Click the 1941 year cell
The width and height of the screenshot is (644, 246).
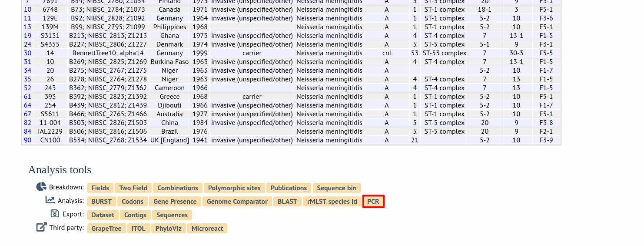tap(200, 140)
